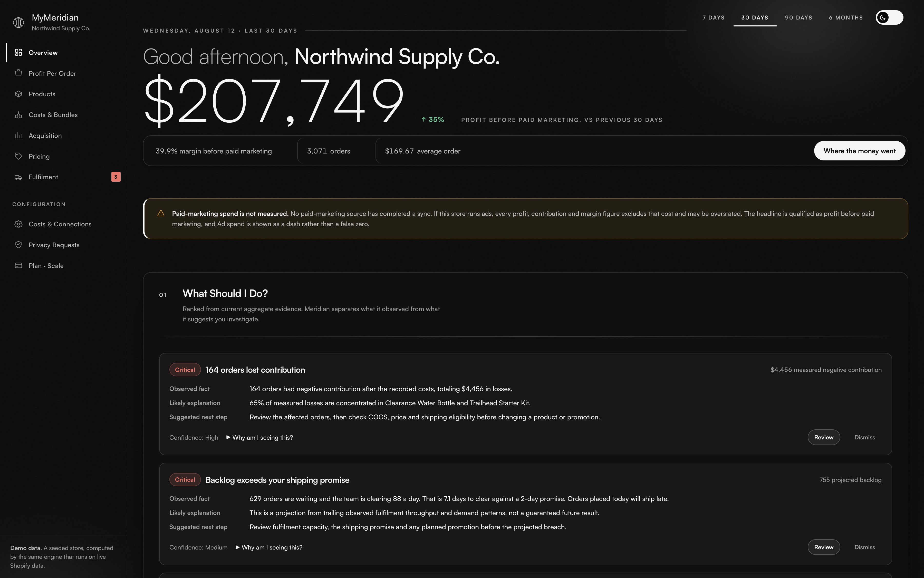
Task: Click the Critical badge on backlog card
Action: 185,480
